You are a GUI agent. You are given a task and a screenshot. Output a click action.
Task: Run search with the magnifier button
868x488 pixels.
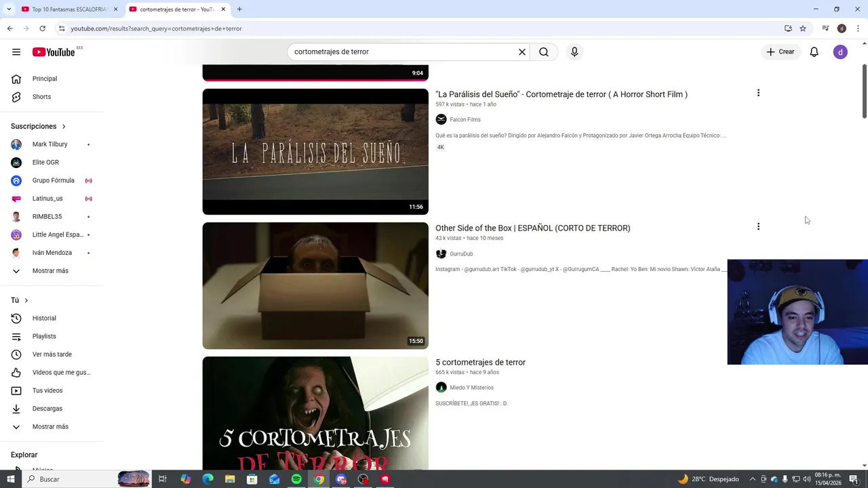pos(544,52)
